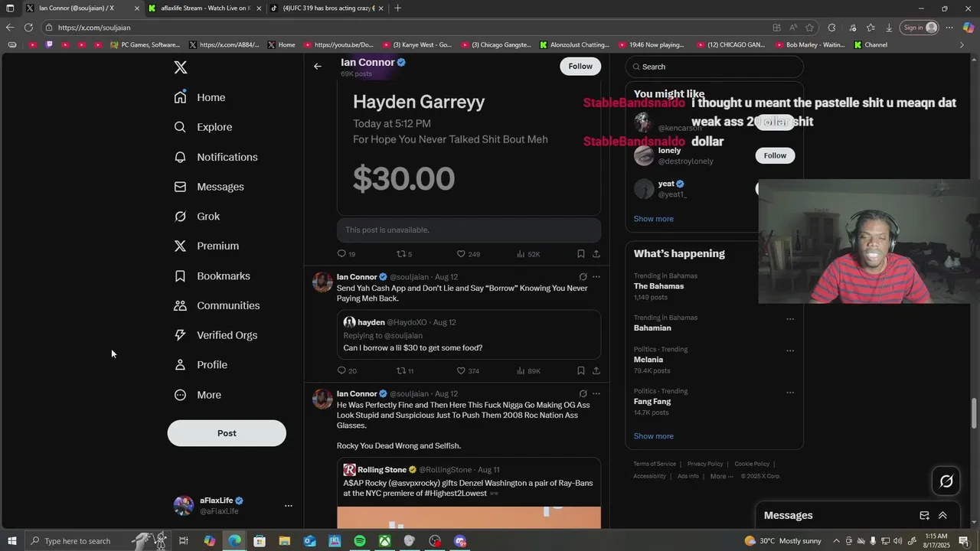The width and height of the screenshot is (980, 551).
Task: Open a new browser tab
Action: 397,8
